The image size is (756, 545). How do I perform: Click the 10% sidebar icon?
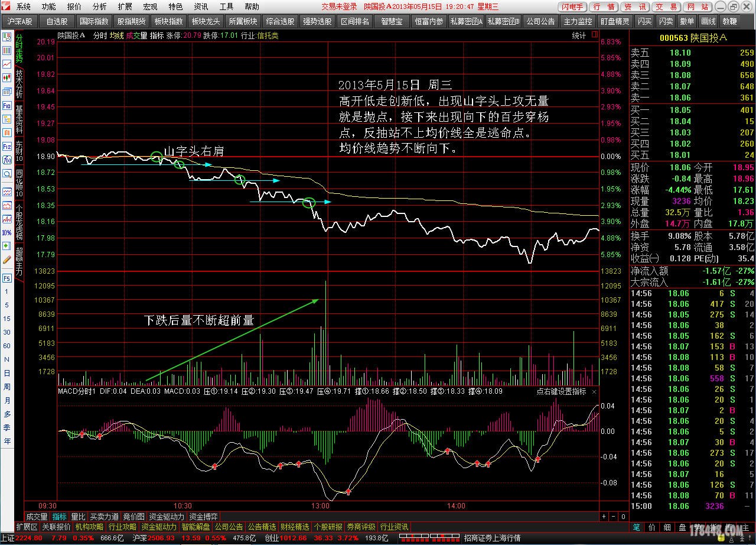pyautogui.click(x=7, y=233)
